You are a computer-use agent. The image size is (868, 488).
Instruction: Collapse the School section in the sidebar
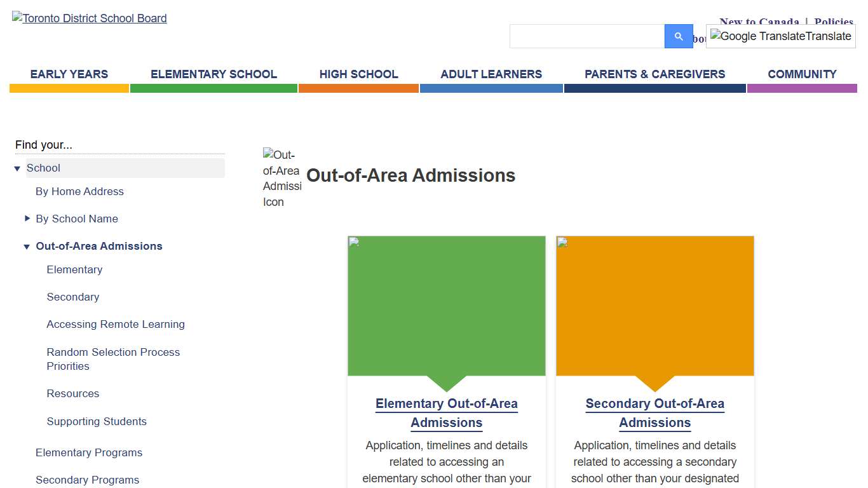17,168
